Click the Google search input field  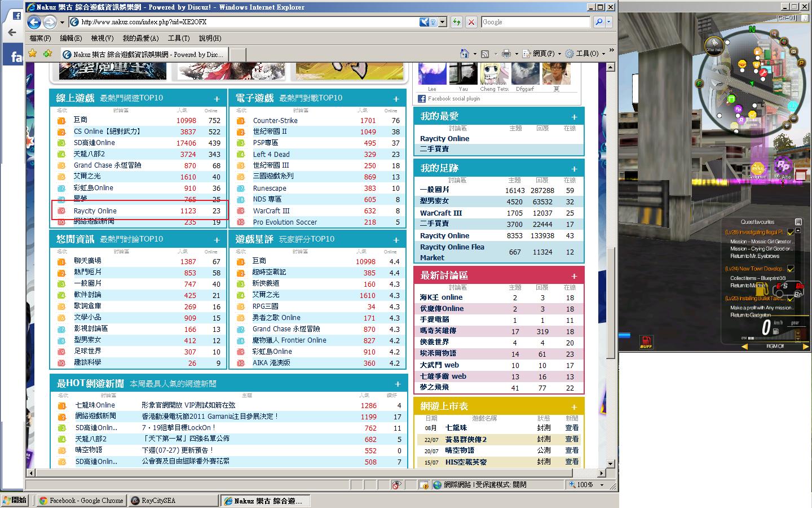point(535,22)
